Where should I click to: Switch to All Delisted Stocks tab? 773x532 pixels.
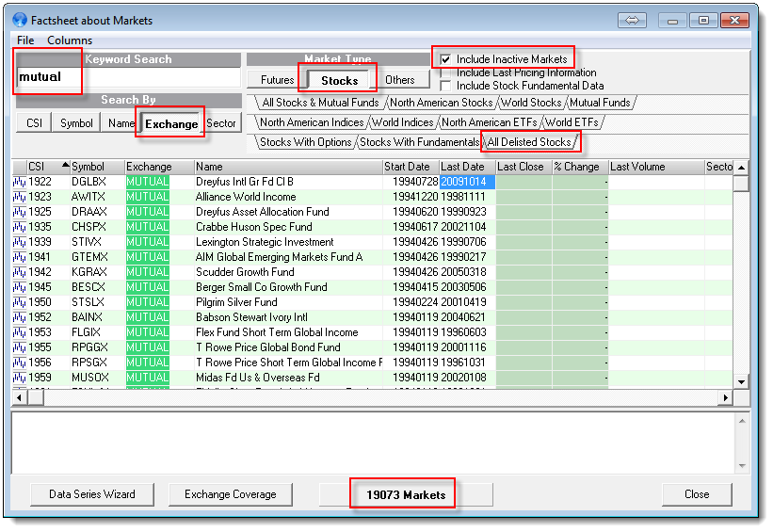[x=529, y=142]
